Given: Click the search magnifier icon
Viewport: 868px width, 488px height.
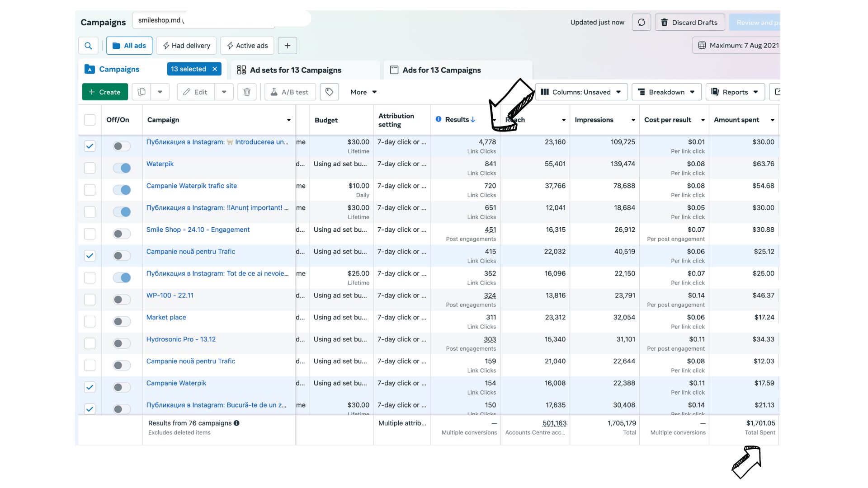Looking at the screenshot, I should (88, 46).
